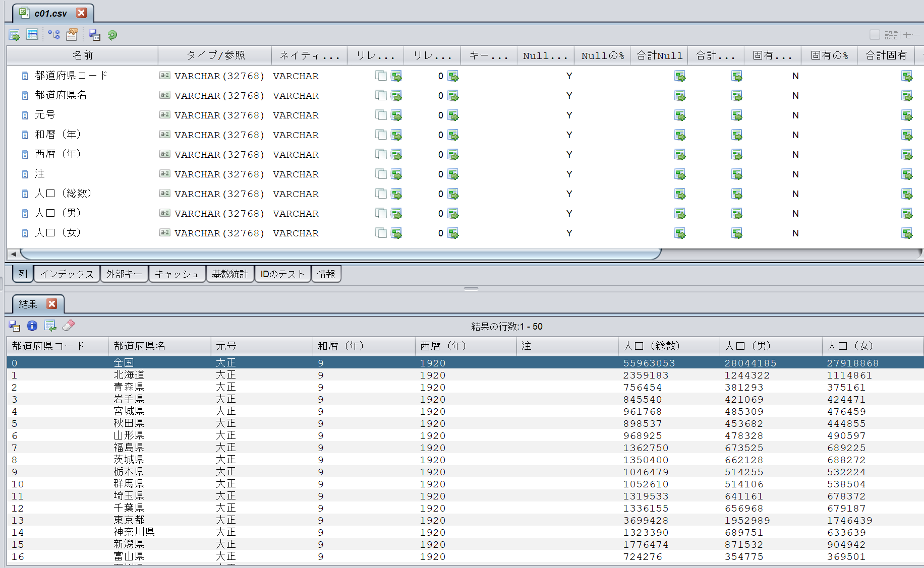Image resolution: width=924 pixels, height=568 pixels.
Task: Click the blue data grid toolbar icon
Action: pyautogui.click(x=32, y=34)
